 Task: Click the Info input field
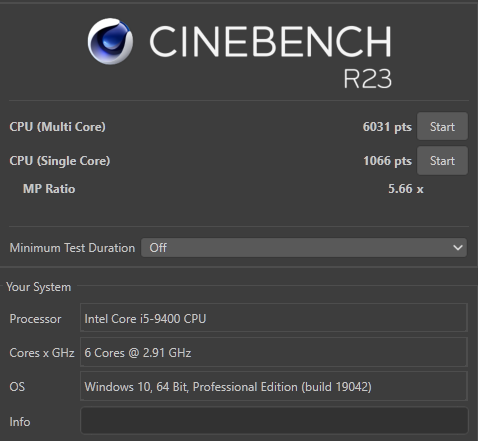point(274,421)
